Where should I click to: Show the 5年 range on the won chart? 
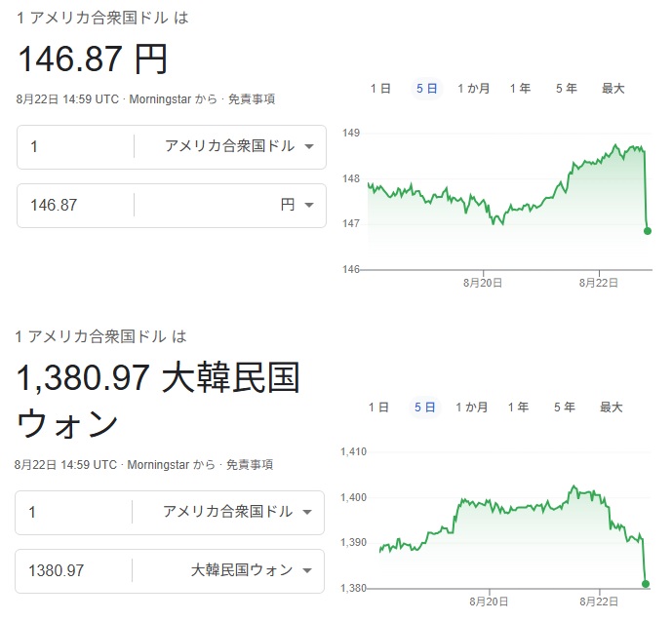(565, 408)
